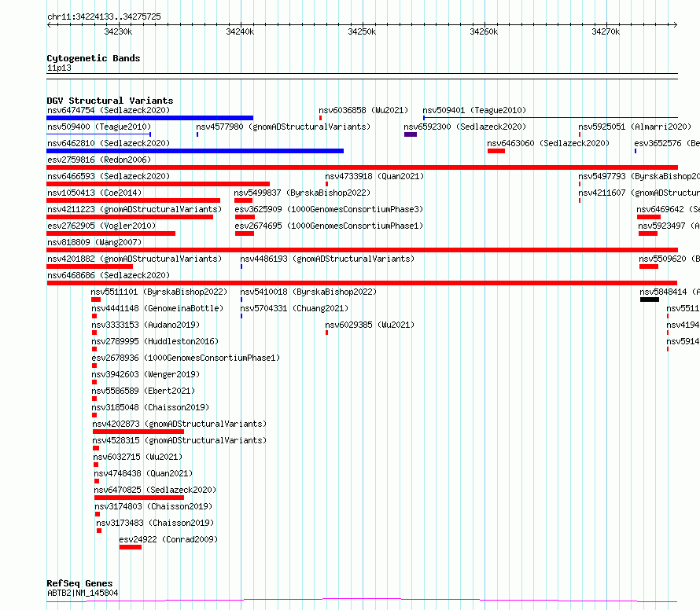Click nsv4577980 (gnomADStructuralVariants) label
Viewport: 700px width, 610px height.
pos(283,127)
